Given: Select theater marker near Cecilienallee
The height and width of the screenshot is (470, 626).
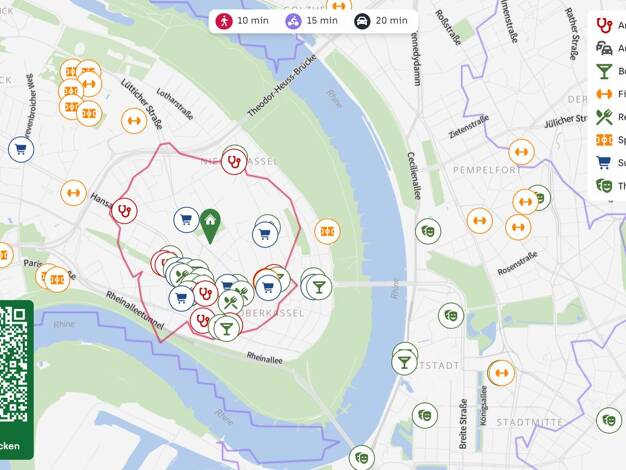Looking at the screenshot, I should click(x=428, y=231).
